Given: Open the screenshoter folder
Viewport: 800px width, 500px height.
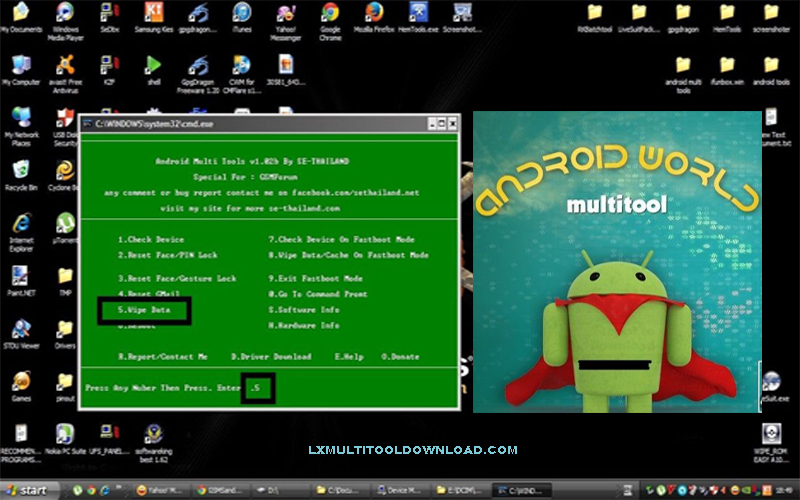Looking at the screenshot, I should pos(771,18).
